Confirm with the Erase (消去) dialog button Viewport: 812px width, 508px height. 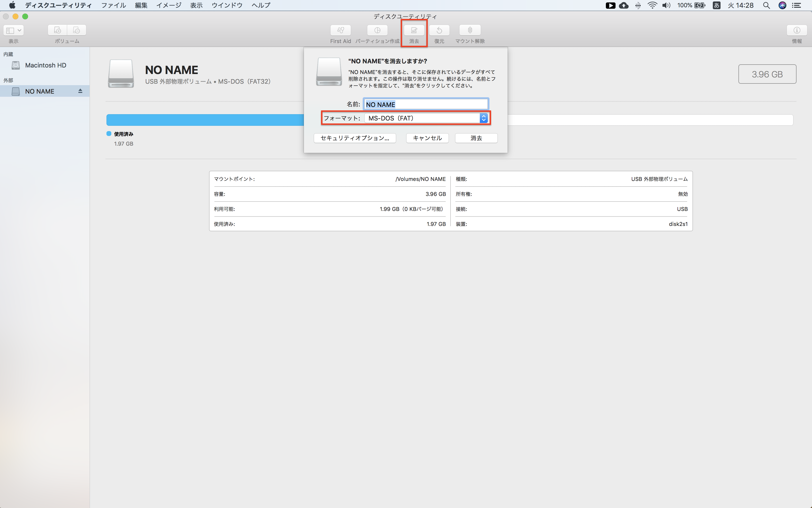tap(476, 138)
